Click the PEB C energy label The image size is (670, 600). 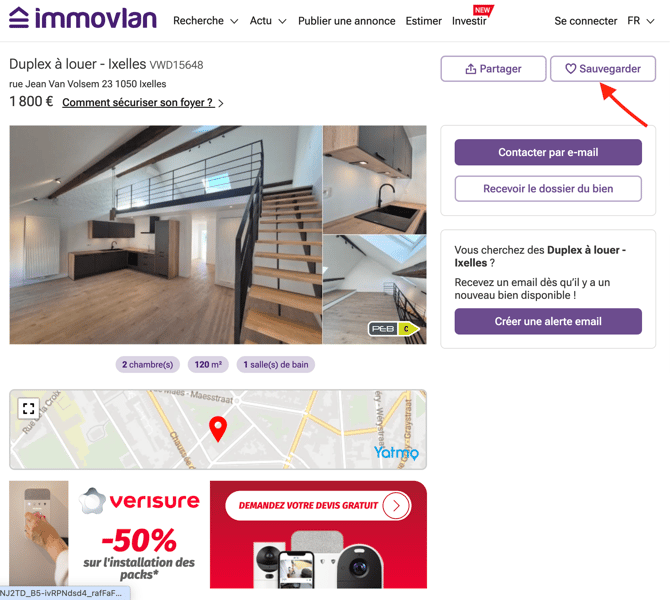click(x=393, y=329)
